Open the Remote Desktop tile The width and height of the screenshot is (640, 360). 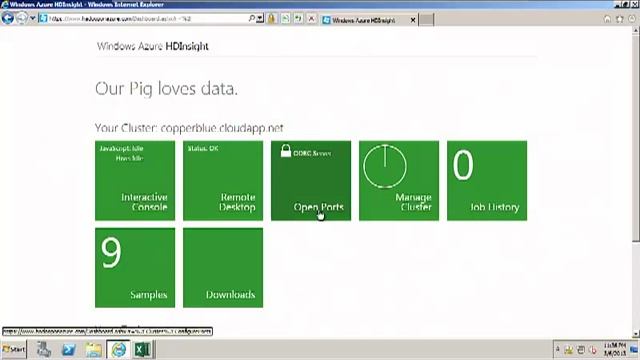point(223,180)
